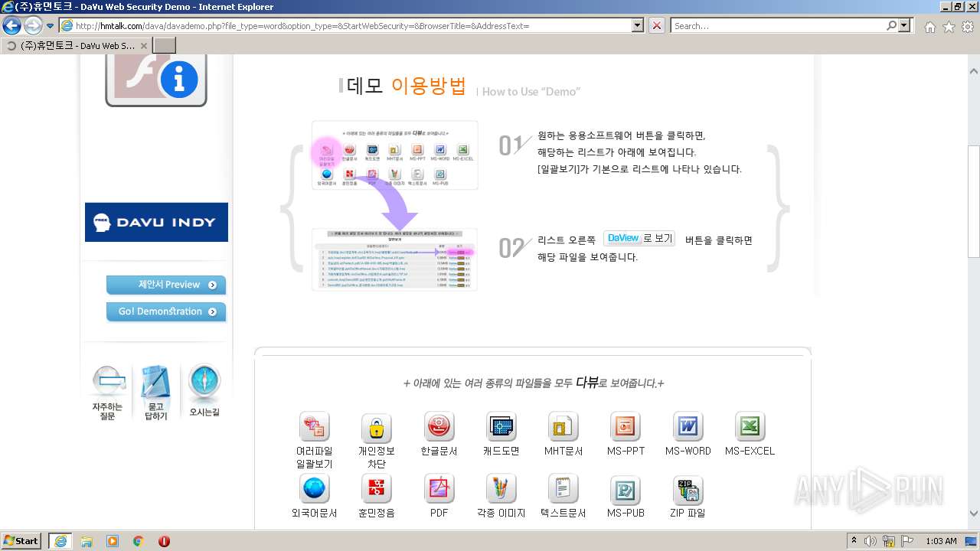Go forward with browser Forward arrow
This screenshot has width=980, height=551.
tap(33, 26)
